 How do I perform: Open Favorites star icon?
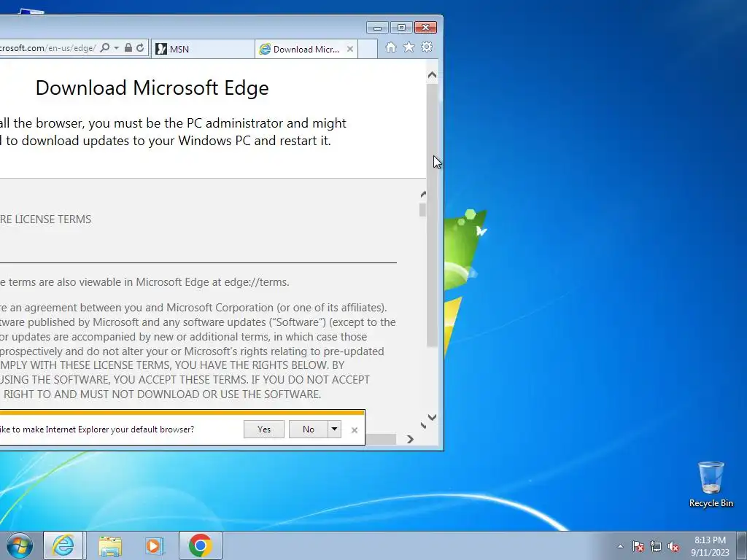click(x=409, y=47)
